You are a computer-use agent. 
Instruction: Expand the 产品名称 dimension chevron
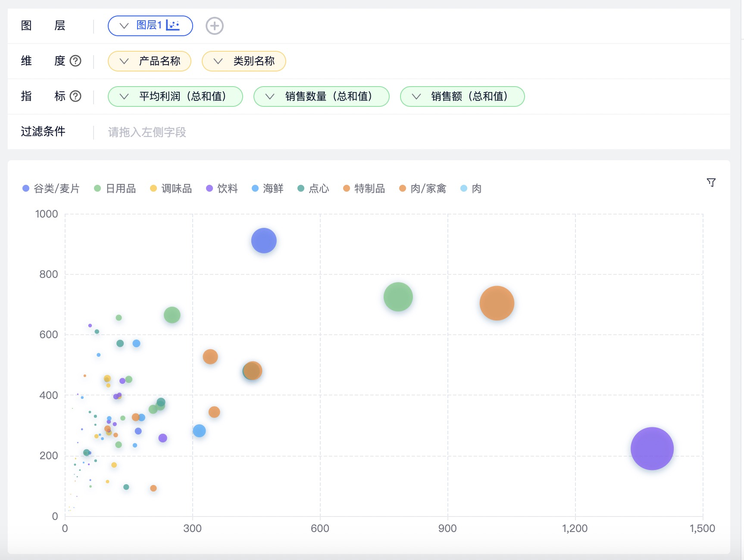pyautogui.click(x=124, y=61)
